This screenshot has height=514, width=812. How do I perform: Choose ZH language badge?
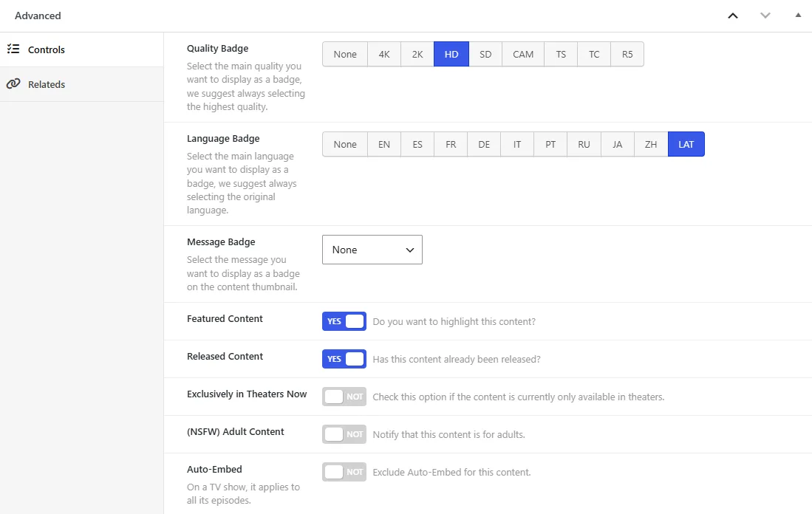[x=651, y=145]
